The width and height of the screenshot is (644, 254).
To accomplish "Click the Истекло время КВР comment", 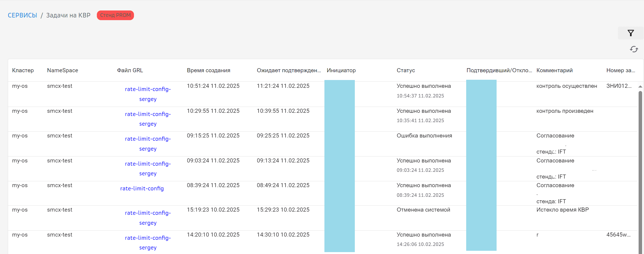I will tap(562, 210).
